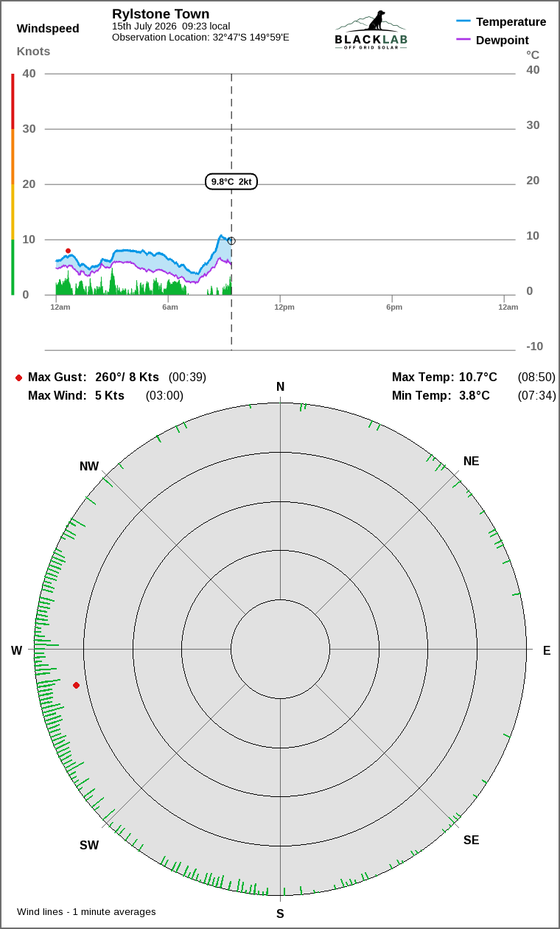Click the 6pm tick label on the time axis
This screenshot has width=560, height=929.
coord(394,307)
